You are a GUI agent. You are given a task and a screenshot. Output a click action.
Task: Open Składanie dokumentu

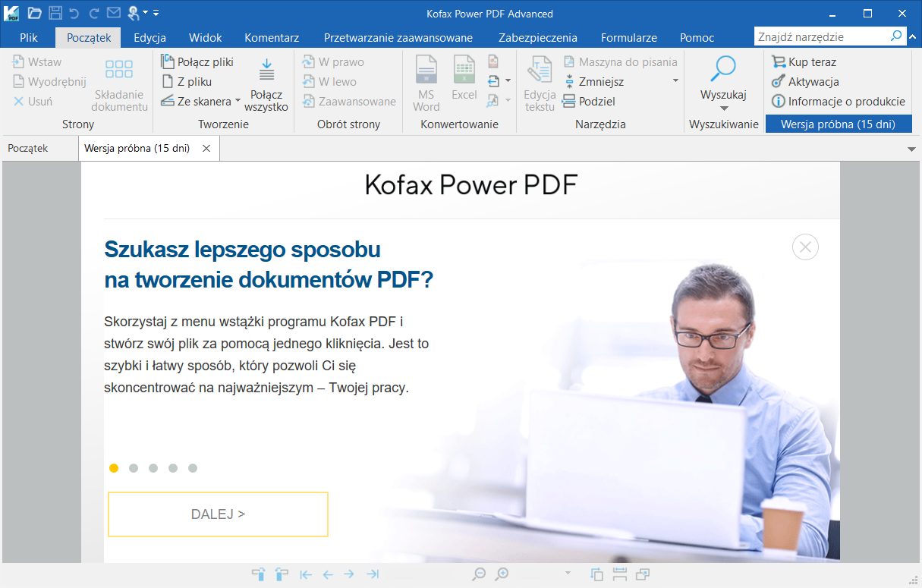pos(119,85)
